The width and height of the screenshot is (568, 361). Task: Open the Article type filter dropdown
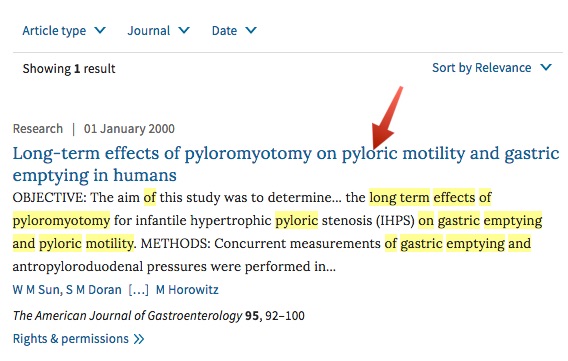[x=64, y=31]
